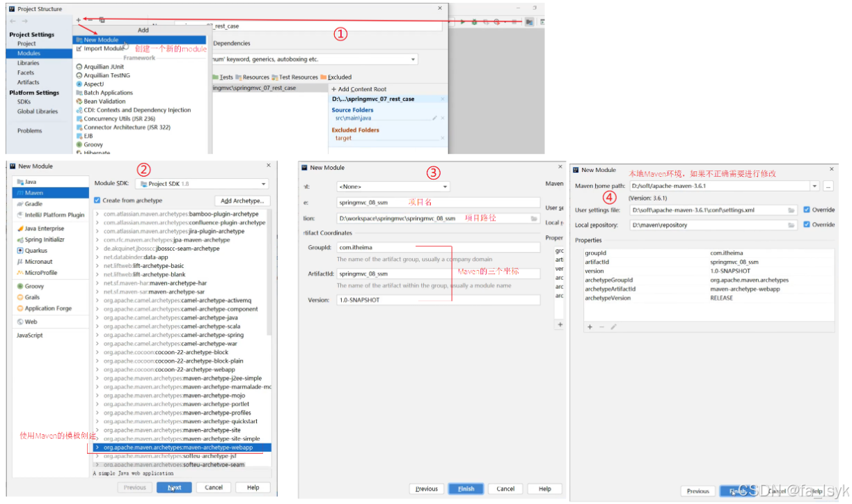852x504 pixels.
Task: Select Spring Initializr in New Module sidebar
Action: click(x=51, y=239)
